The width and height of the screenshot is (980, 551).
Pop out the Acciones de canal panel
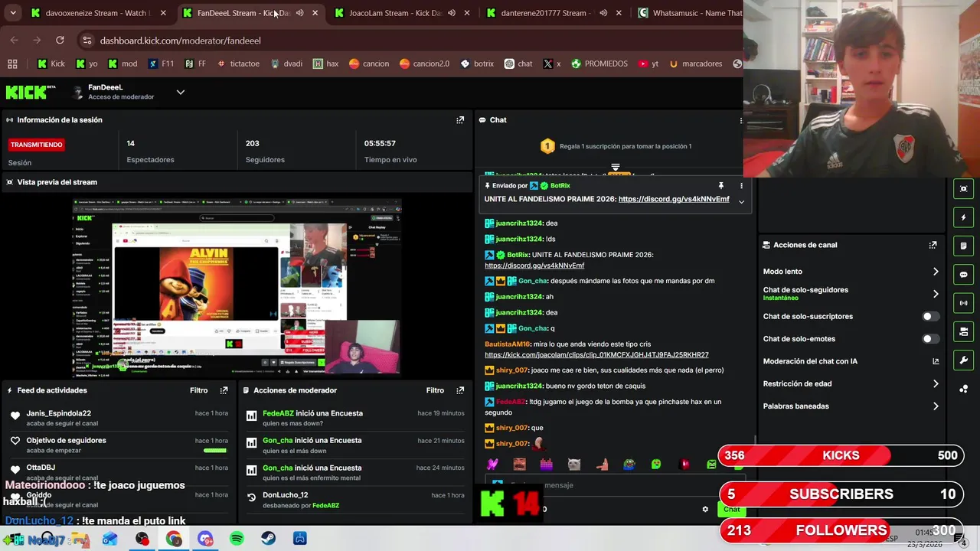click(933, 245)
